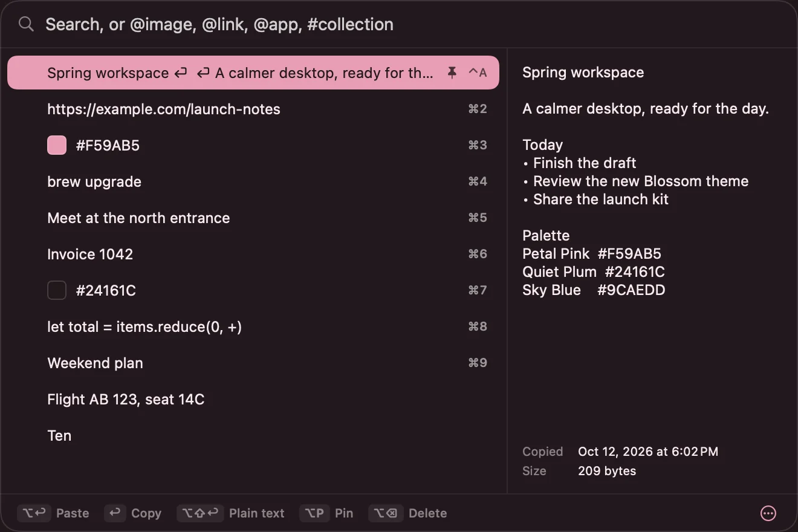Click the #F59AB5 text in the list
This screenshot has height=532, width=798.
pyautogui.click(x=108, y=146)
